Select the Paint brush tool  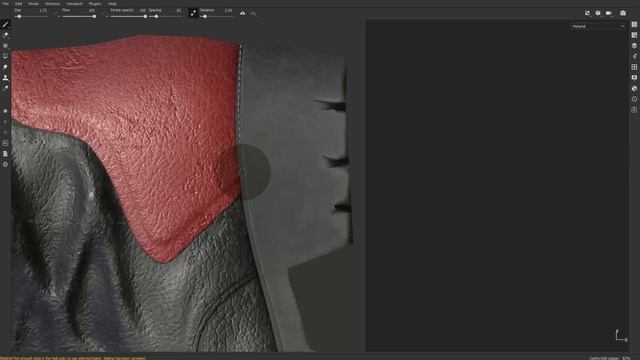tap(5, 24)
